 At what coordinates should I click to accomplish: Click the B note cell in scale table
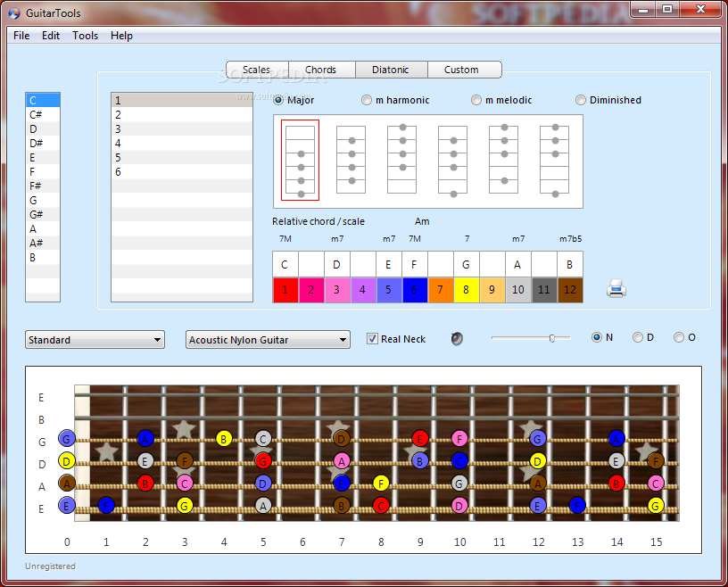pyautogui.click(x=570, y=264)
